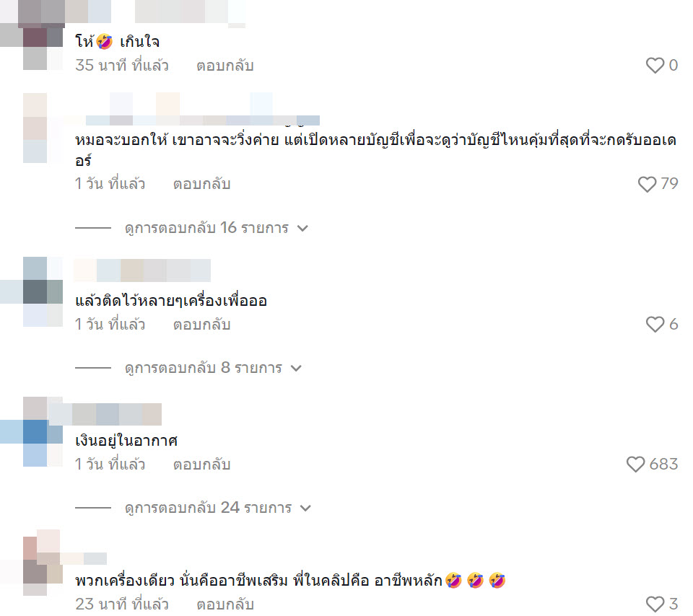693x616 pixels.
Task: Reply to the 'เงินอยู่ในอากาศ' comment
Action: [x=201, y=465]
